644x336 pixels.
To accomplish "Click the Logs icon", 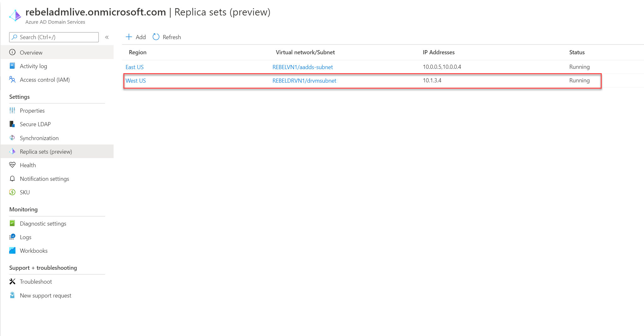I will [12, 237].
